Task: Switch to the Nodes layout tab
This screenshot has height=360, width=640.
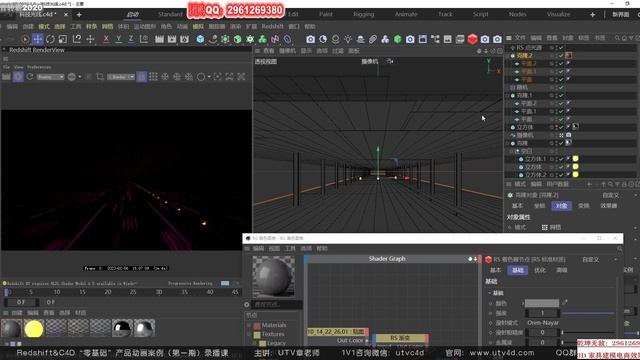Action: (x=517, y=14)
